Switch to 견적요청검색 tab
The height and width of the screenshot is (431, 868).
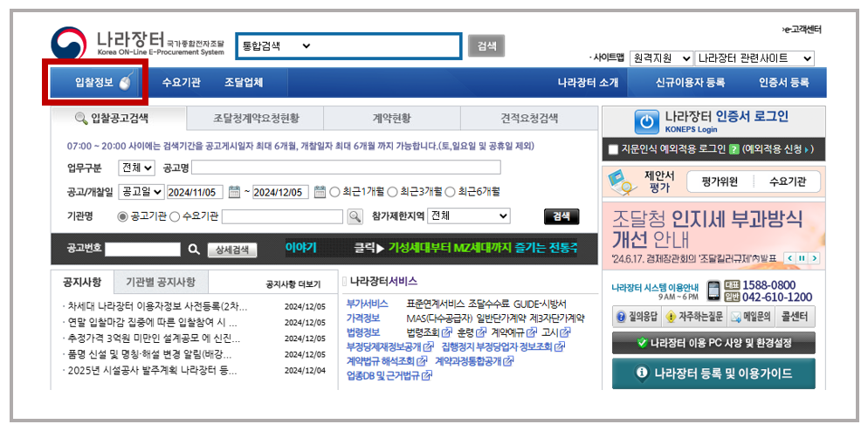click(529, 119)
